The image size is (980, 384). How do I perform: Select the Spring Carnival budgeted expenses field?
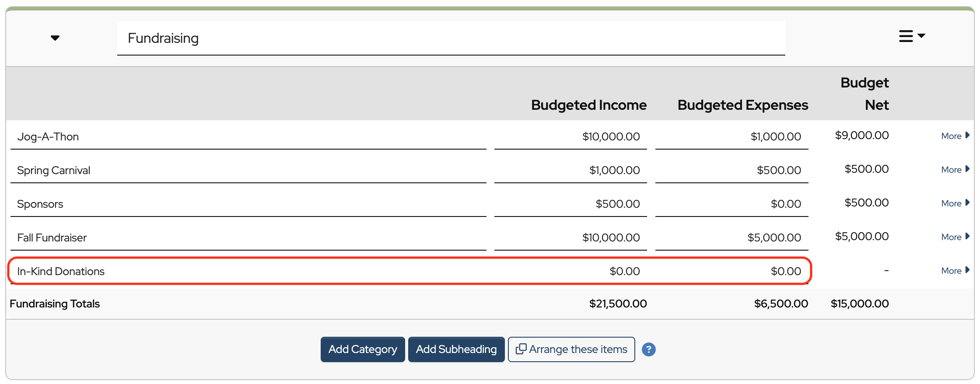tap(731, 171)
